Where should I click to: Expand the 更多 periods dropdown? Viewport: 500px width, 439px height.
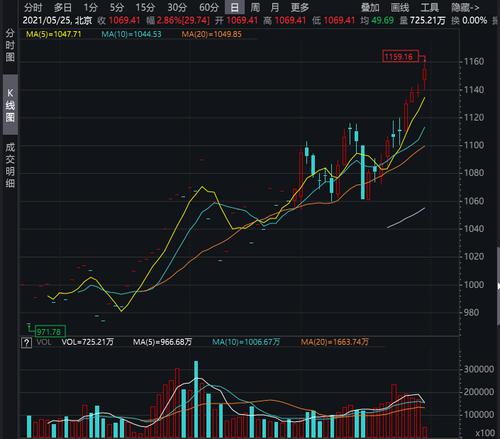pos(300,7)
